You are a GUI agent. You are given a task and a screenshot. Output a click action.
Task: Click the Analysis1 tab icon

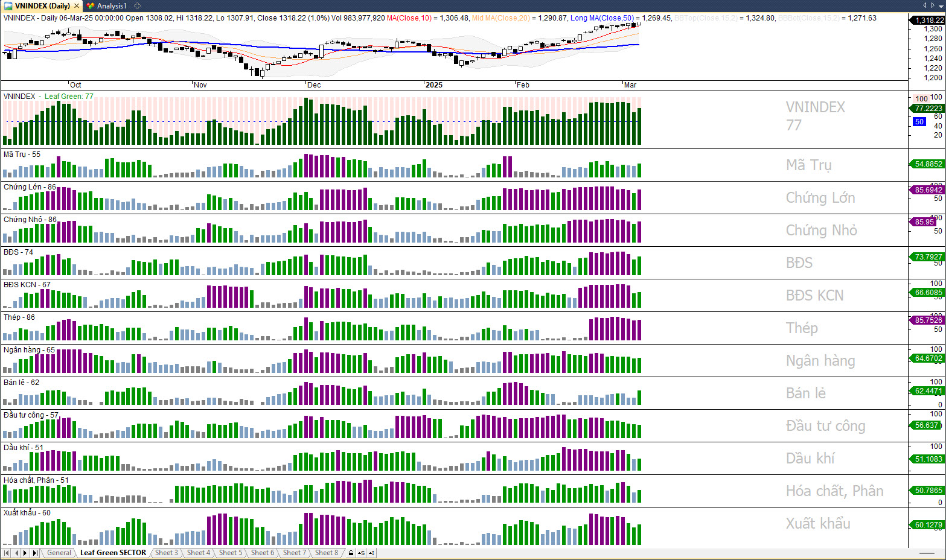91,6
